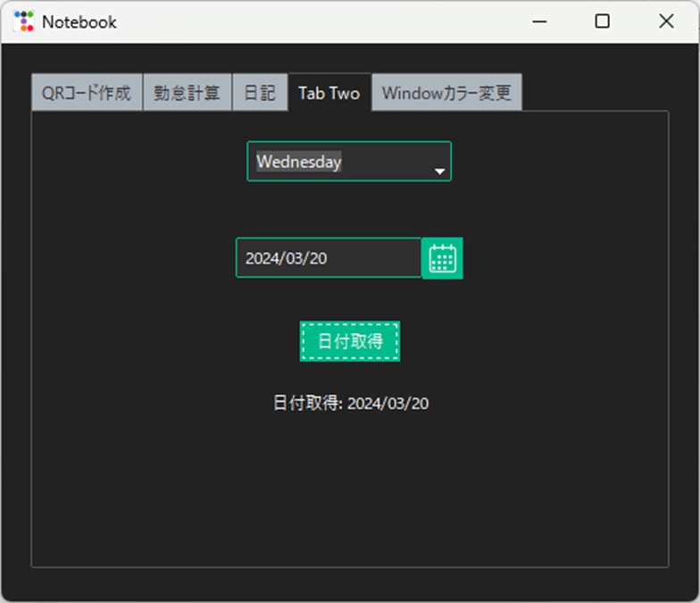Close the Notebook window
The height and width of the screenshot is (603, 700).
pos(666,21)
